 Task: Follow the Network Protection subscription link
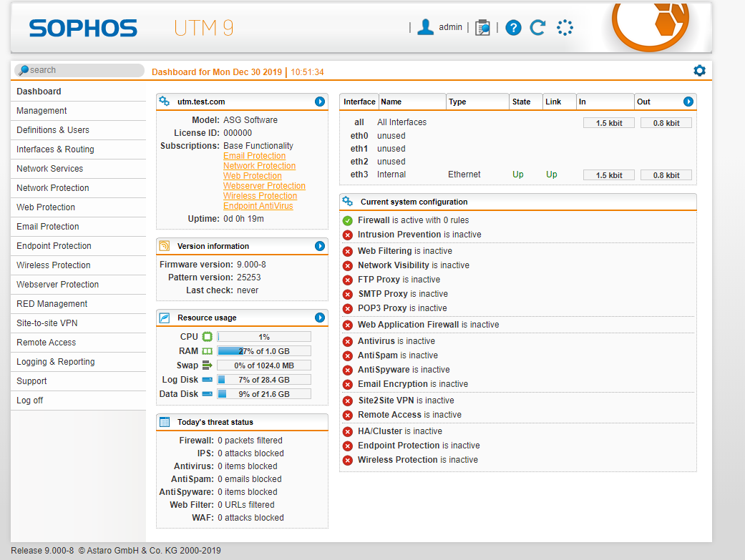tap(259, 166)
